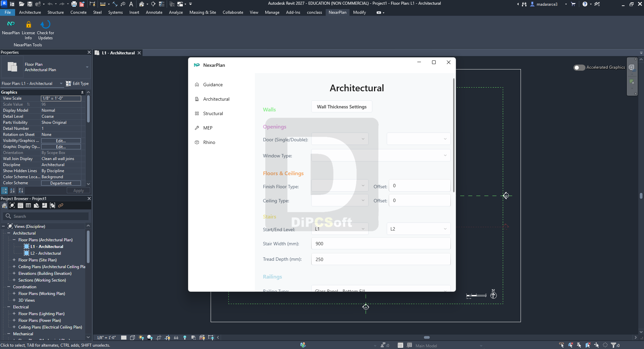Viewport: 644px width, 349px height.
Task: Click the Thin Lines icon
Action: coord(161,4)
